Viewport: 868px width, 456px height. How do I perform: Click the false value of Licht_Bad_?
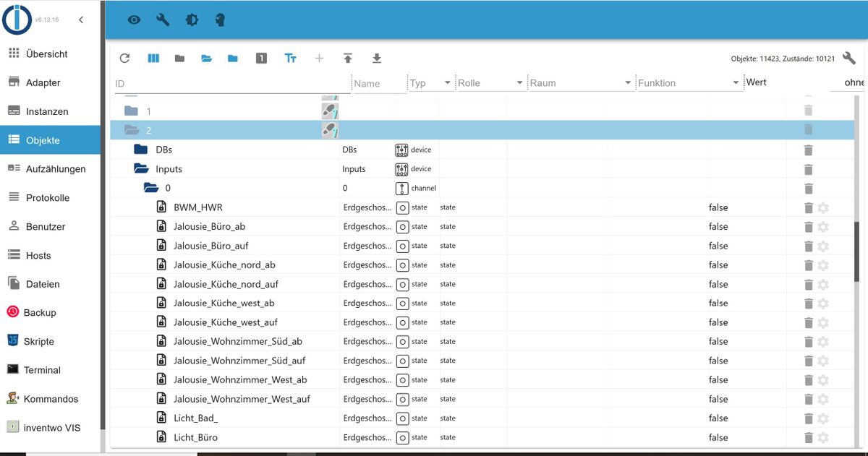coord(718,418)
